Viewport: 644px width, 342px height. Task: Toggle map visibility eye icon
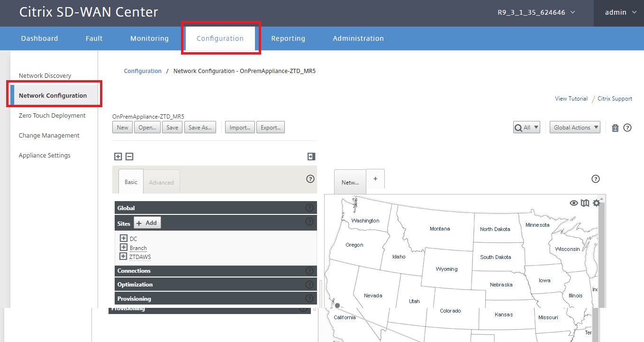pyautogui.click(x=574, y=203)
